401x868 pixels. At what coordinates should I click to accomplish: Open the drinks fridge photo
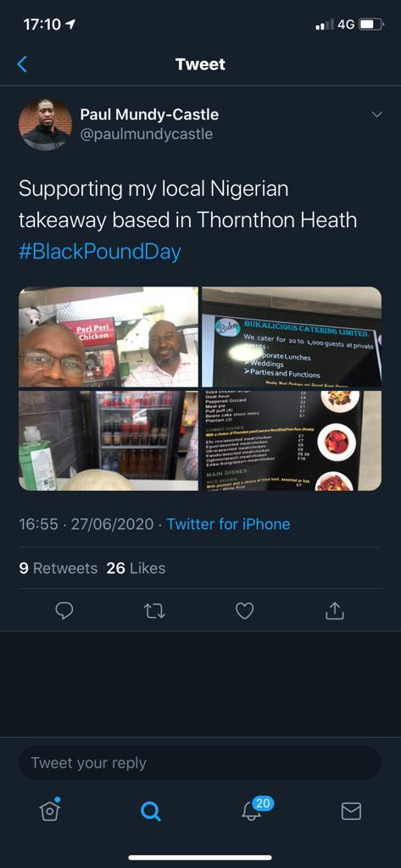pos(109,441)
